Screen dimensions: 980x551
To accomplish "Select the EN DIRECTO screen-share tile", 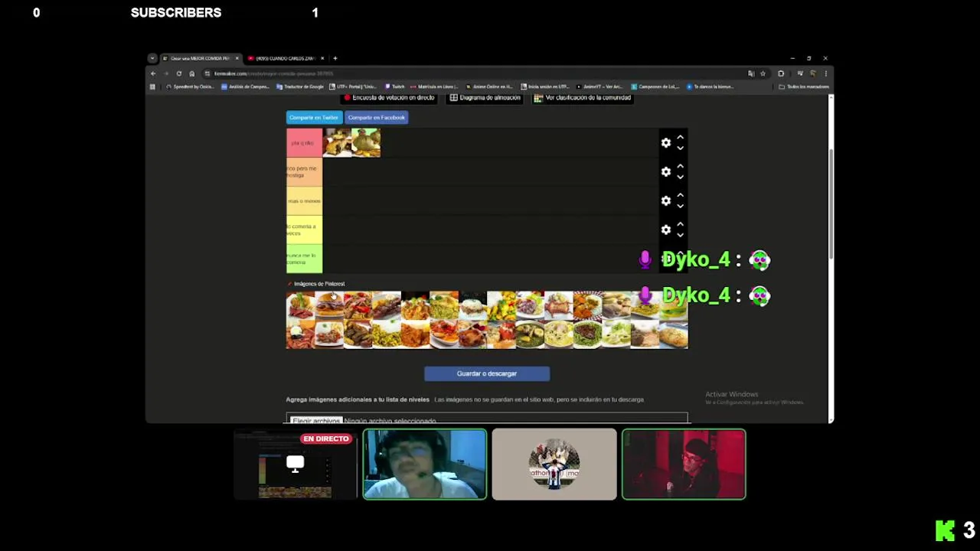I will click(x=295, y=465).
